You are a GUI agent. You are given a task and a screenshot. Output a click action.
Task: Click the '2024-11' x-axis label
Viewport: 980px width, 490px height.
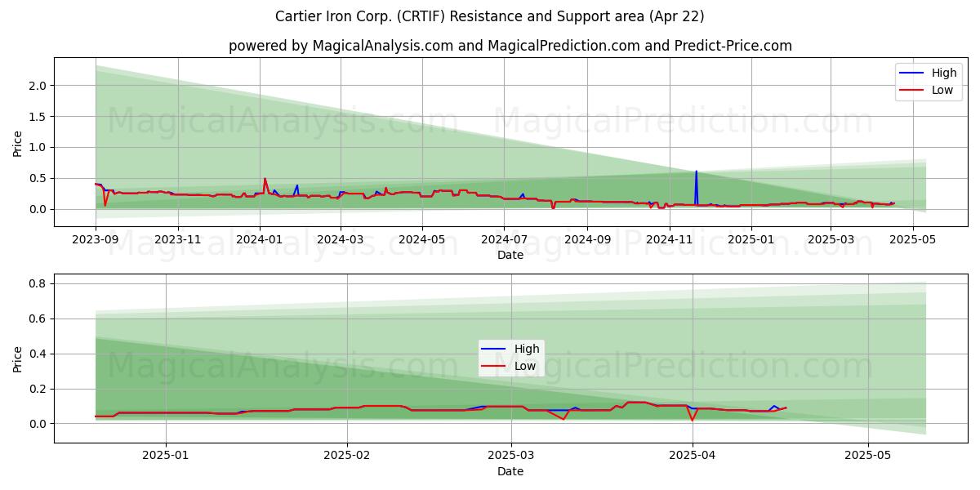pyautogui.click(x=670, y=240)
